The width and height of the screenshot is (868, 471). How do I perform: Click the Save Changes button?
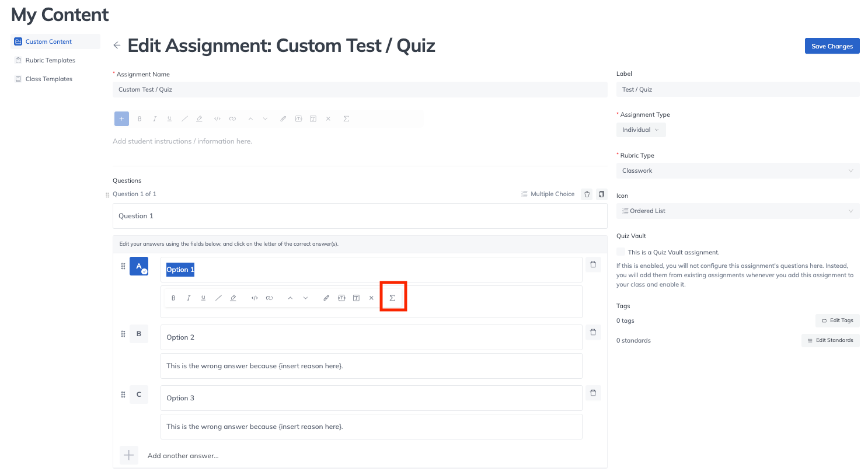[x=831, y=46]
